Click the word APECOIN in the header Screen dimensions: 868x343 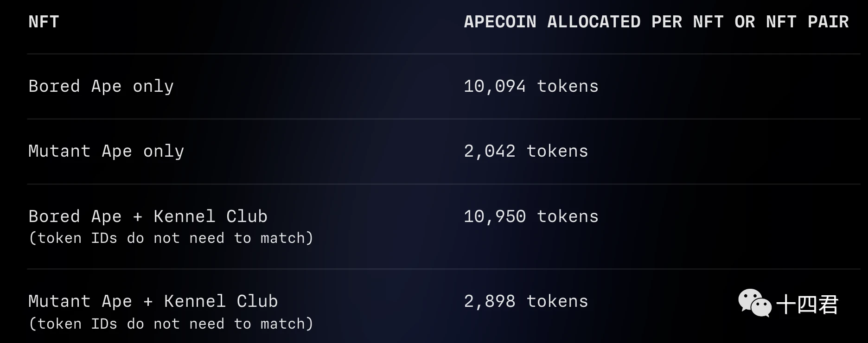(x=500, y=22)
